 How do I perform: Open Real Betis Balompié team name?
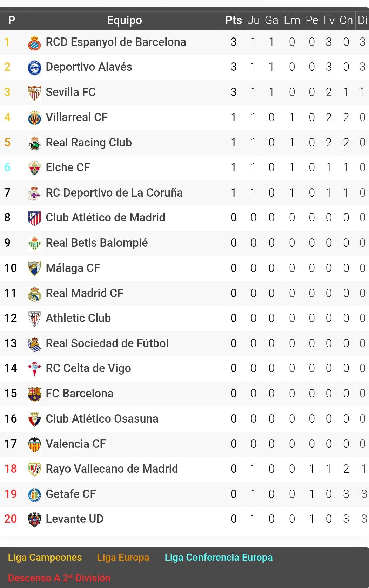[x=97, y=243]
